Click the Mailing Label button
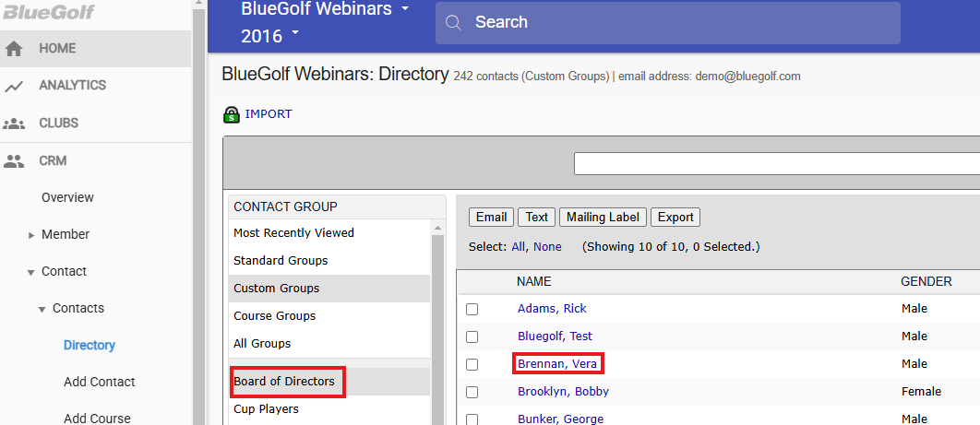This screenshot has height=425, width=980. tap(603, 218)
